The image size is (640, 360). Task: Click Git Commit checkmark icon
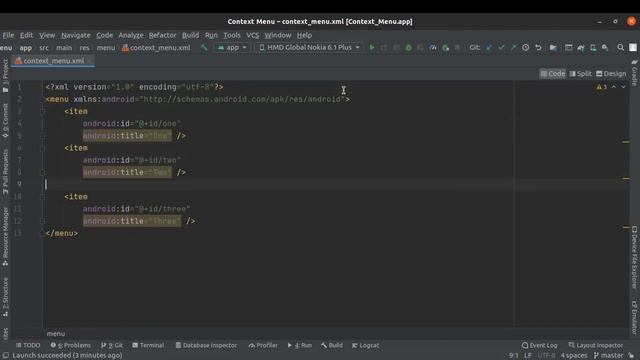point(501,48)
